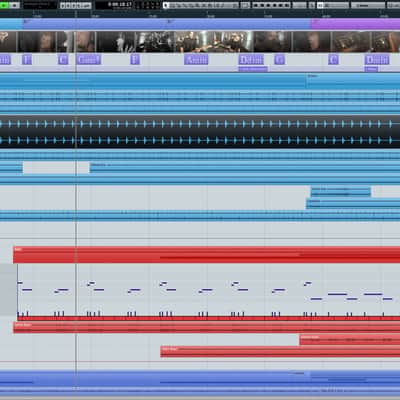Click the gray keyboard strip of the note editor
400x400 pixels.
[x=9, y=290]
